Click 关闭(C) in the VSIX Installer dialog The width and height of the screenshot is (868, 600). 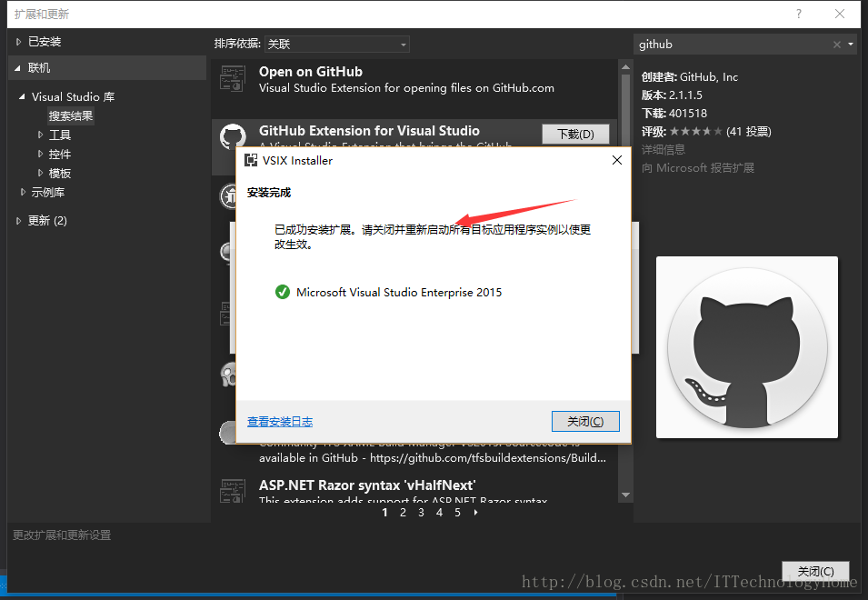585,421
